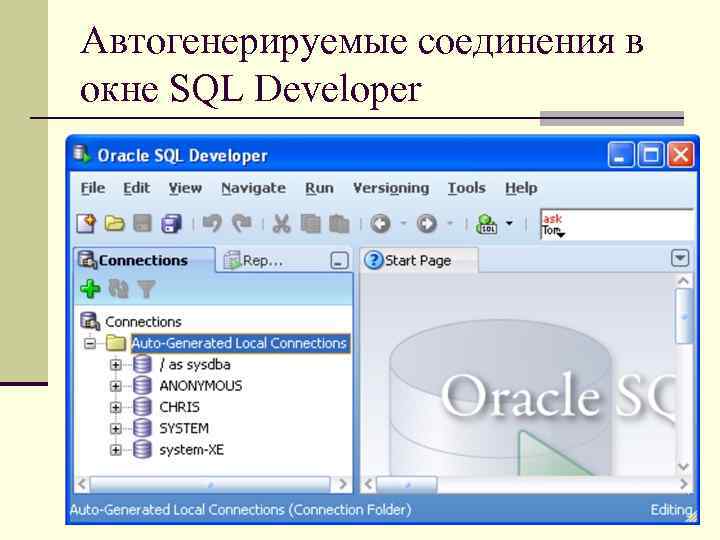The image size is (720, 540).
Task: Expand the / as sysdba connection
Action: (116, 365)
